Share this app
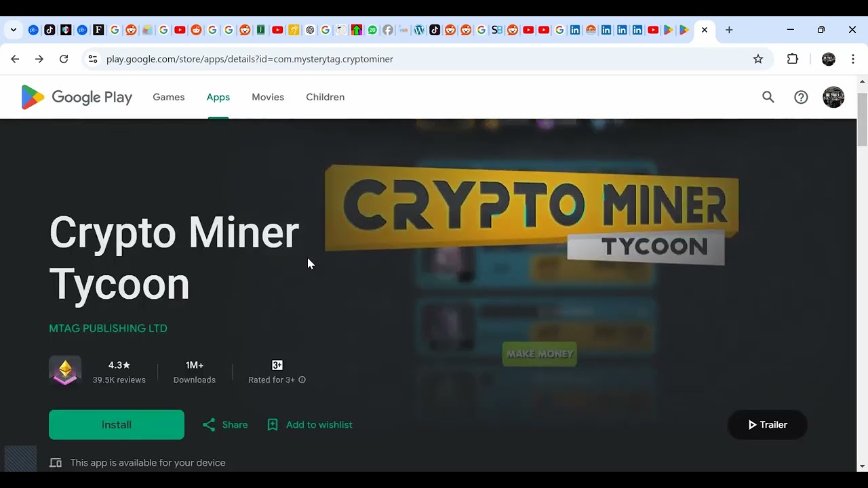868x488 pixels. click(x=225, y=425)
